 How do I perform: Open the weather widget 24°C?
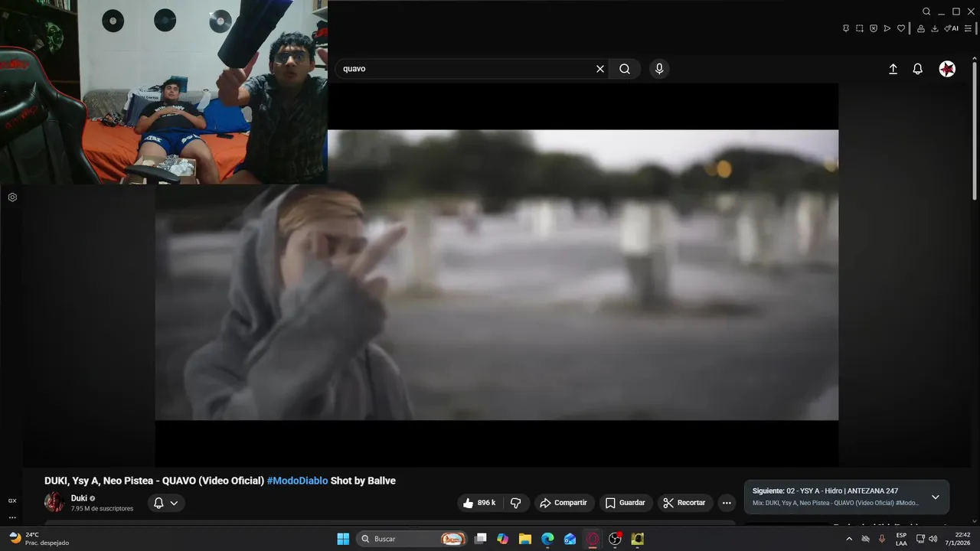(x=38, y=539)
